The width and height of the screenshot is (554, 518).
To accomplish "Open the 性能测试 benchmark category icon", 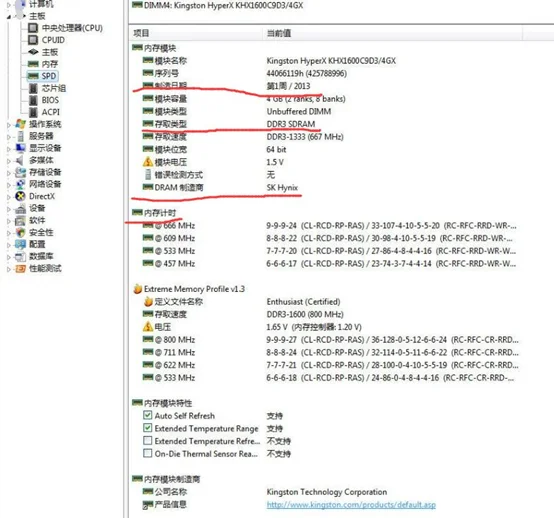I will click(20, 269).
